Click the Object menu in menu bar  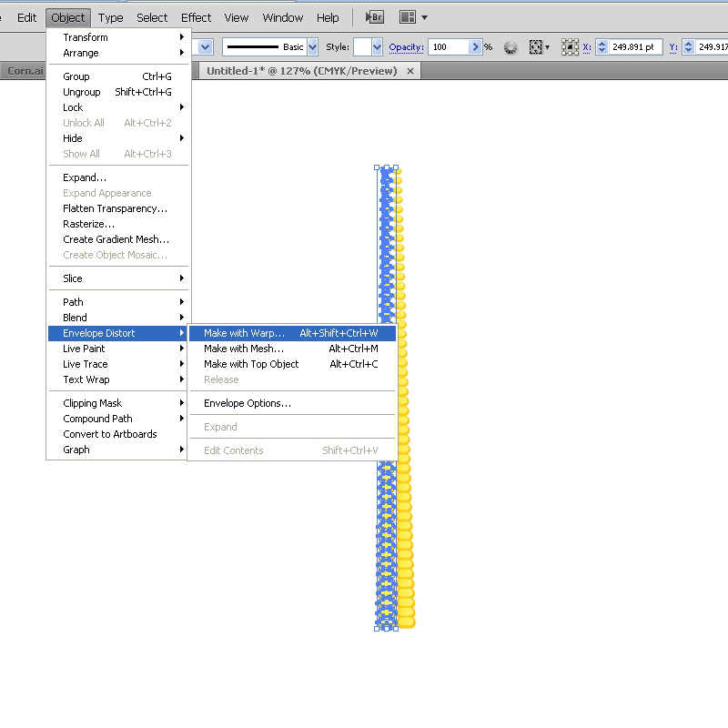67,17
